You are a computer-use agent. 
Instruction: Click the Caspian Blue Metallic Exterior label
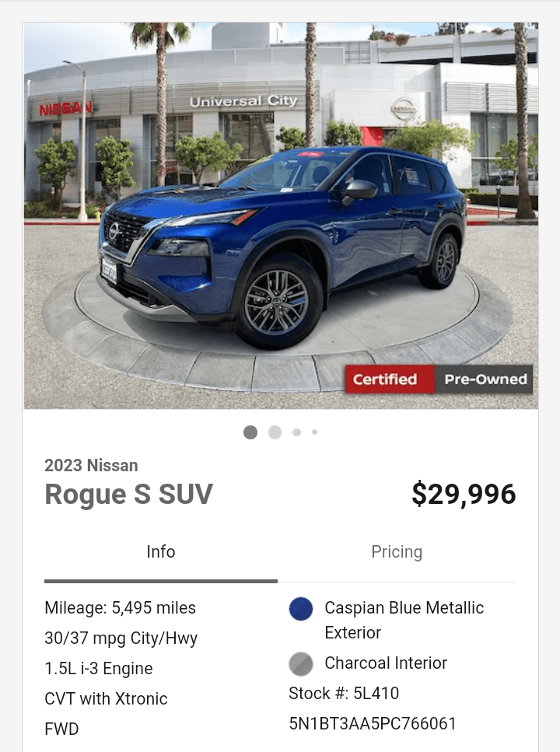click(x=404, y=620)
